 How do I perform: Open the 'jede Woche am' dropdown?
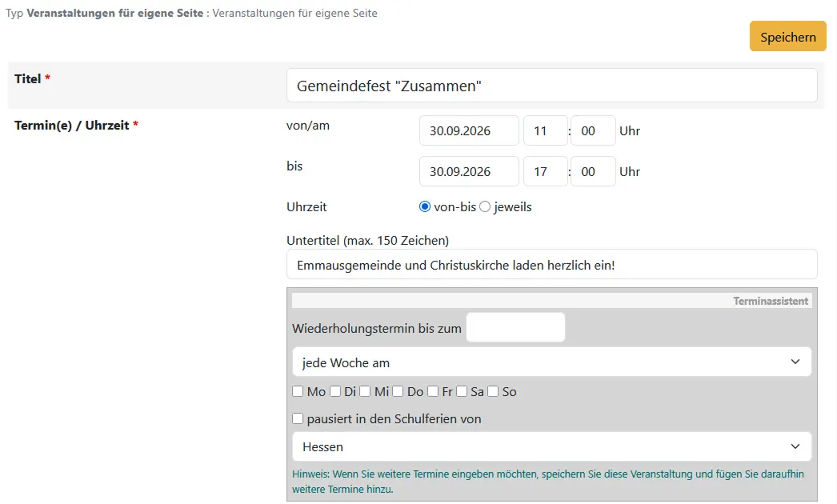tap(551, 362)
